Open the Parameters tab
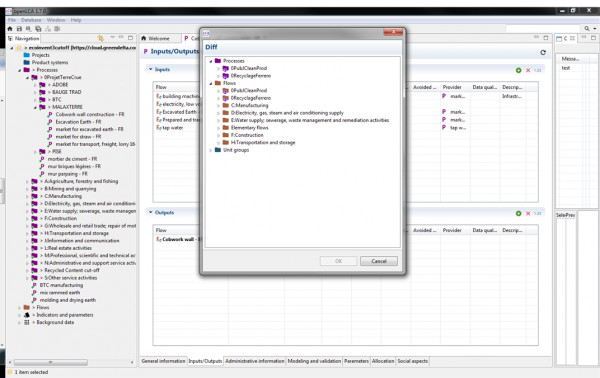 tap(356, 361)
